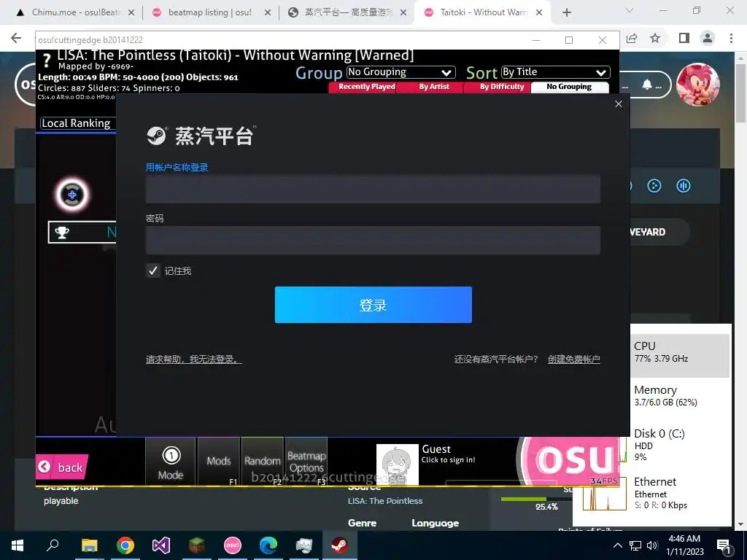This screenshot has width=747, height=560.
Task: Switch to the Chimu.moe browser tab
Action: (74, 12)
